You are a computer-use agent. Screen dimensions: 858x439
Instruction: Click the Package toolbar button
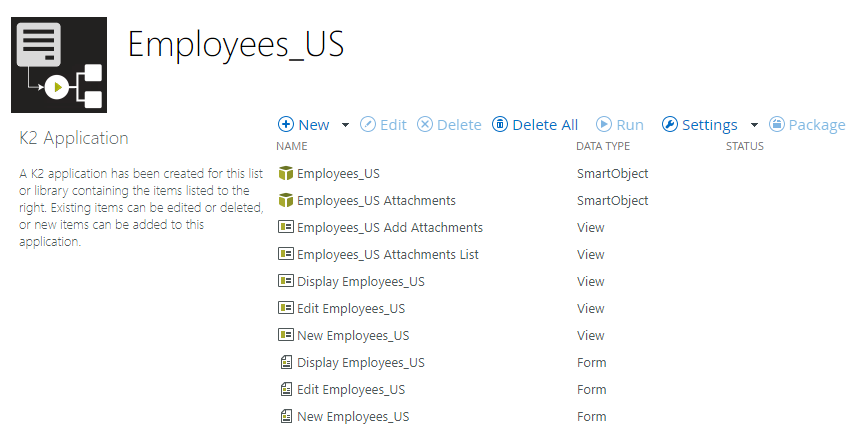(807, 125)
